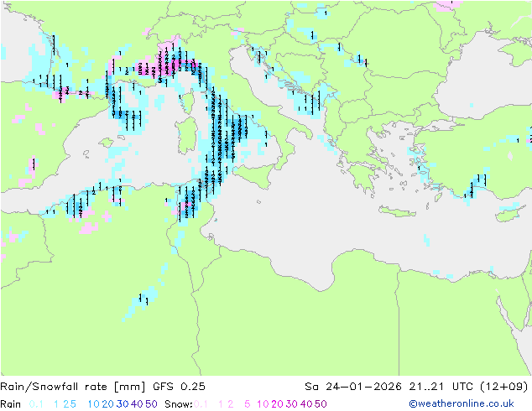Pick the purple rain legend value 40
The height and width of the screenshot is (411, 532).
point(137,404)
